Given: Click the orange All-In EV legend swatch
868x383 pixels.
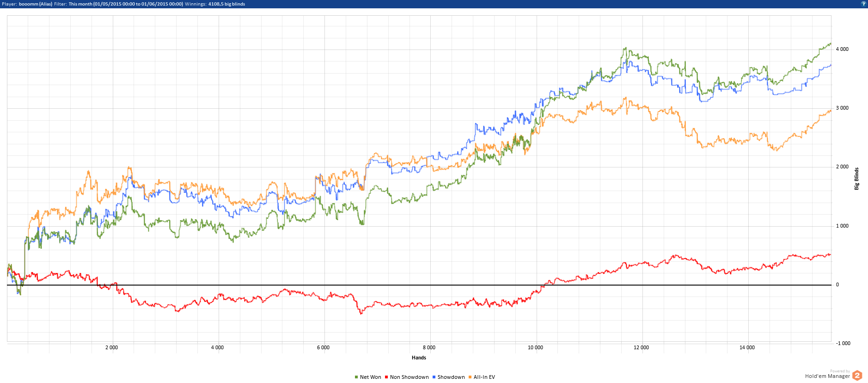Looking at the screenshot, I should (x=470, y=377).
